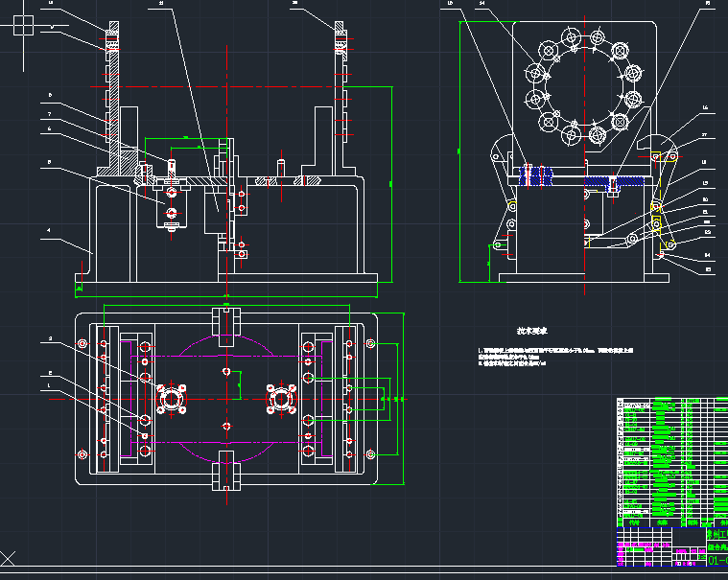The height and width of the screenshot is (580, 728).
Task: Select the base plate of the side view
Action: coord(584,278)
